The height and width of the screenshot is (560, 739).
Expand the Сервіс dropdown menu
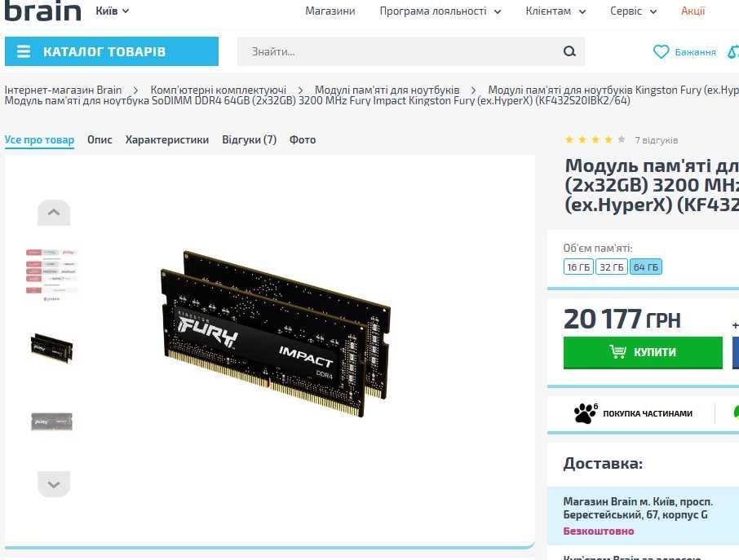point(633,11)
